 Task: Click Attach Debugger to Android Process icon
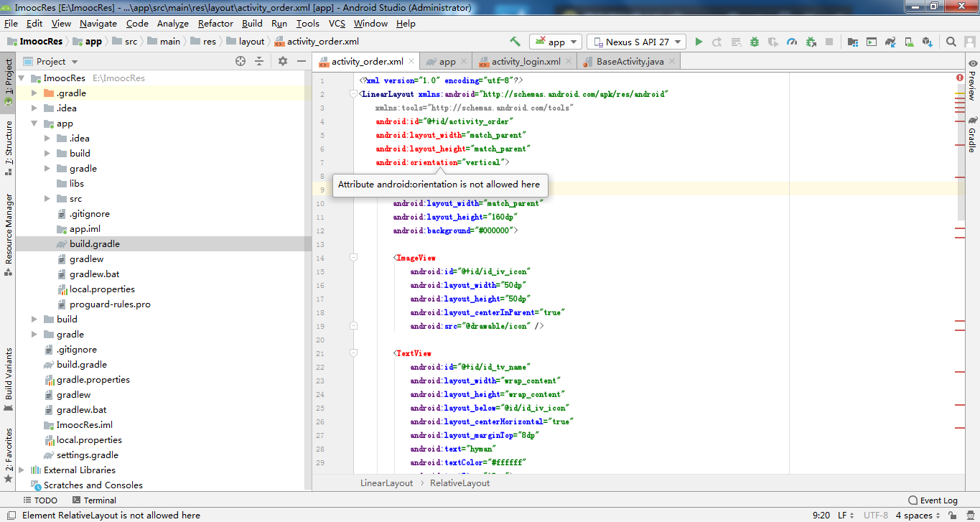(811, 42)
